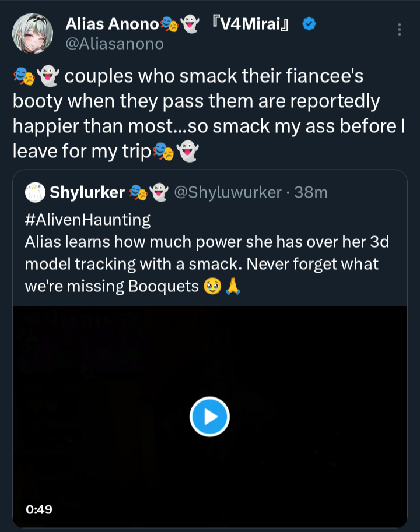The height and width of the screenshot is (532, 420).
Task: Click the teary face emoji after Booquets
Action: (212, 286)
